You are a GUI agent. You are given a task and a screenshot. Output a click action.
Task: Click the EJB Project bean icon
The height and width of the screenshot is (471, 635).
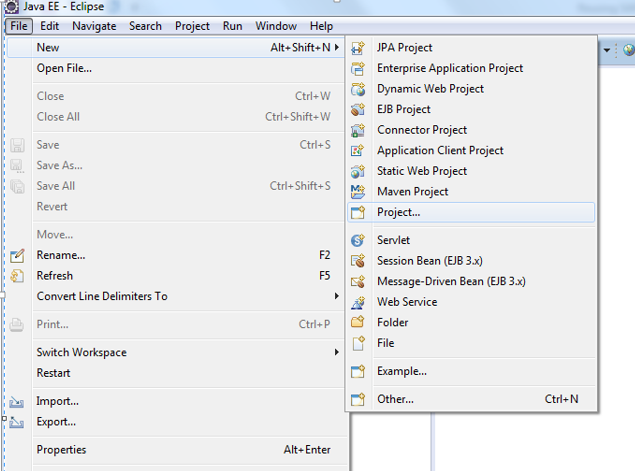tap(358, 109)
